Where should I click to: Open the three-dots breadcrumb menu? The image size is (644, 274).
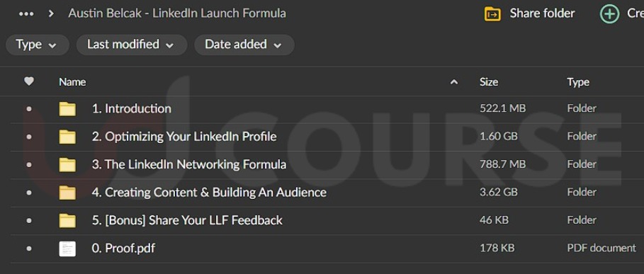(26, 13)
